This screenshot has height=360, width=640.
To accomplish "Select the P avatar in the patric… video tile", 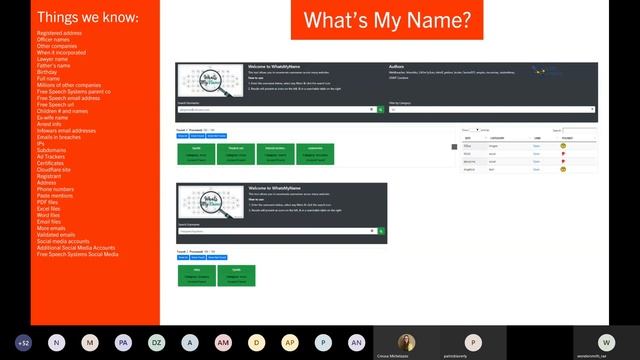I will [x=473, y=343].
